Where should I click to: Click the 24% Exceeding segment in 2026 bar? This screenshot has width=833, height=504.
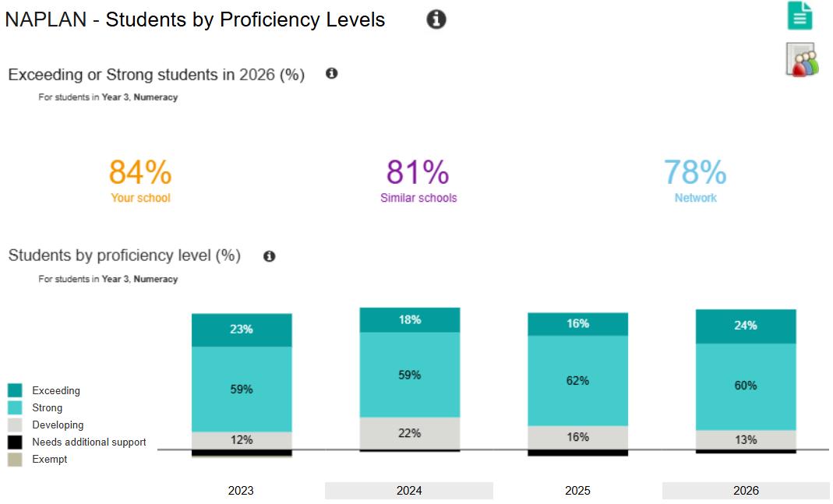(x=746, y=326)
